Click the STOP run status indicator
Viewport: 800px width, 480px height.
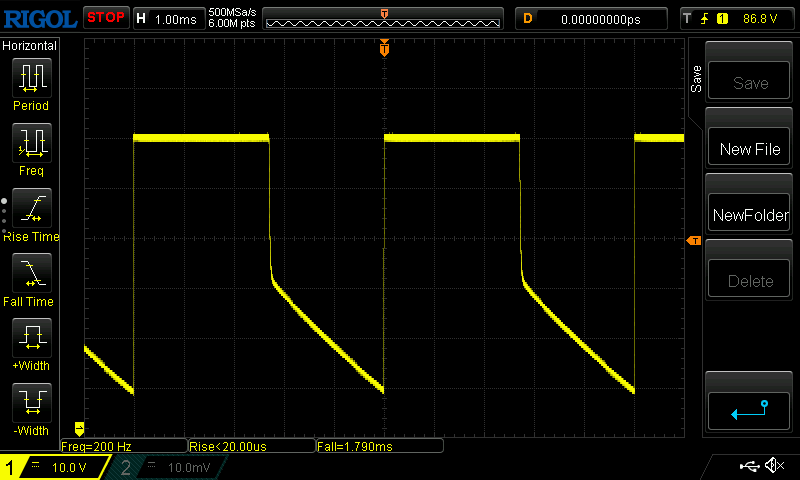tap(106, 18)
